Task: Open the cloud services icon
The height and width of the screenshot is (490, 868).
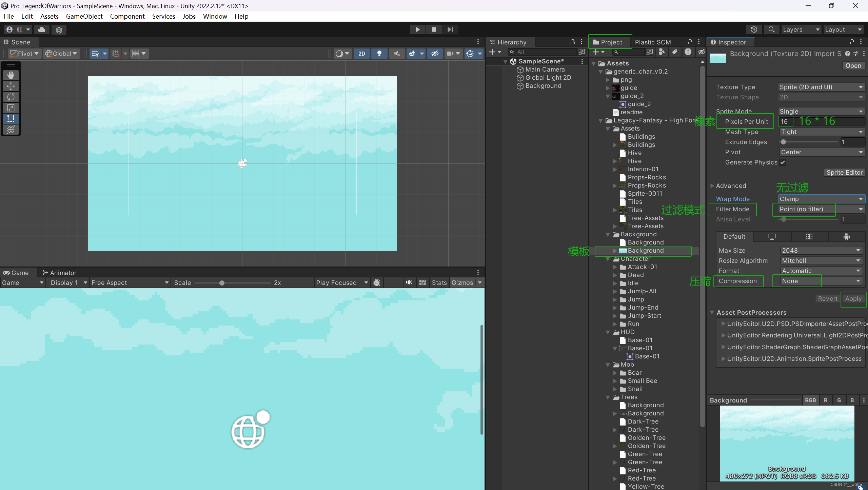Action: pos(42,30)
